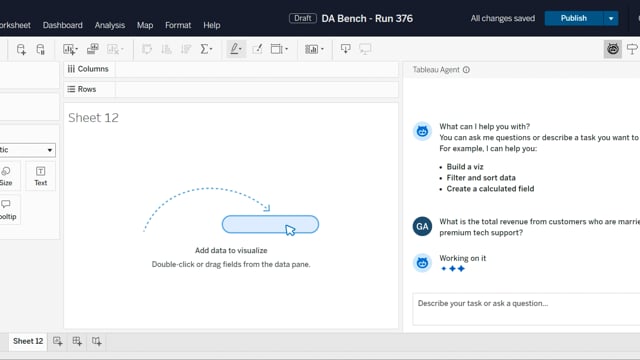Open the Dashboard menu
This screenshot has height=360, width=640.
62,25
